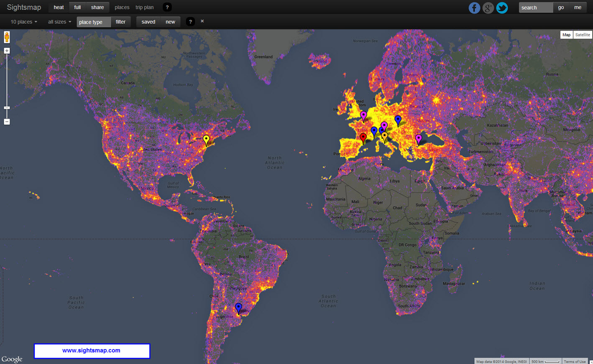This screenshot has height=364, width=593.
Task: Open the 'Terms of Use' link
Action: tap(575, 361)
